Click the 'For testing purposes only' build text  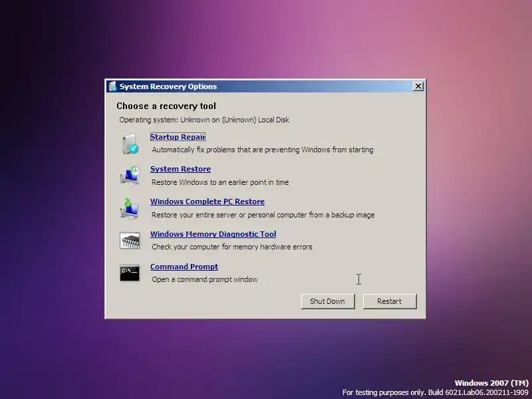436,392
